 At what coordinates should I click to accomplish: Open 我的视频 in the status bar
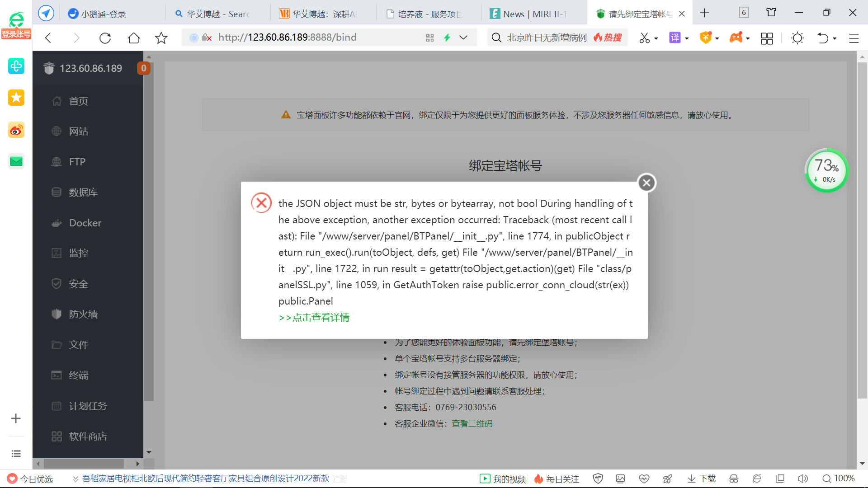click(503, 479)
